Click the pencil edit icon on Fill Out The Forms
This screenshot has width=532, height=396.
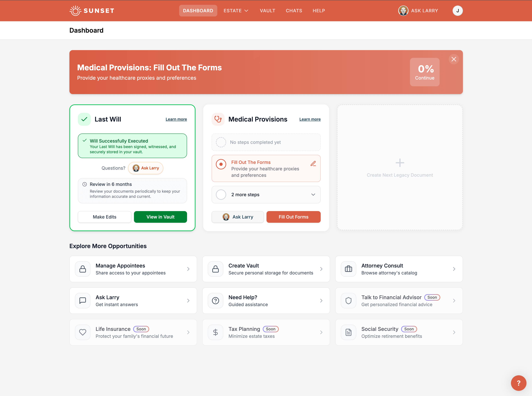[x=313, y=163]
